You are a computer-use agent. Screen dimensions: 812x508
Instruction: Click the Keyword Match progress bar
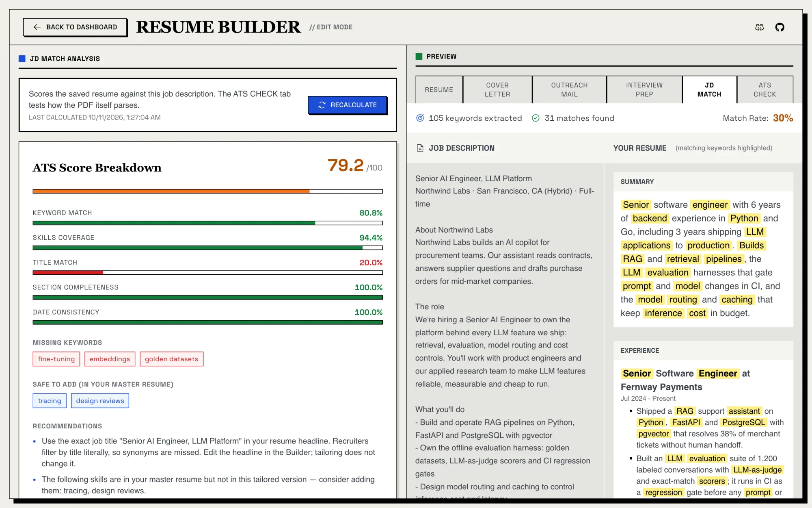pyautogui.click(x=207, y=223)
